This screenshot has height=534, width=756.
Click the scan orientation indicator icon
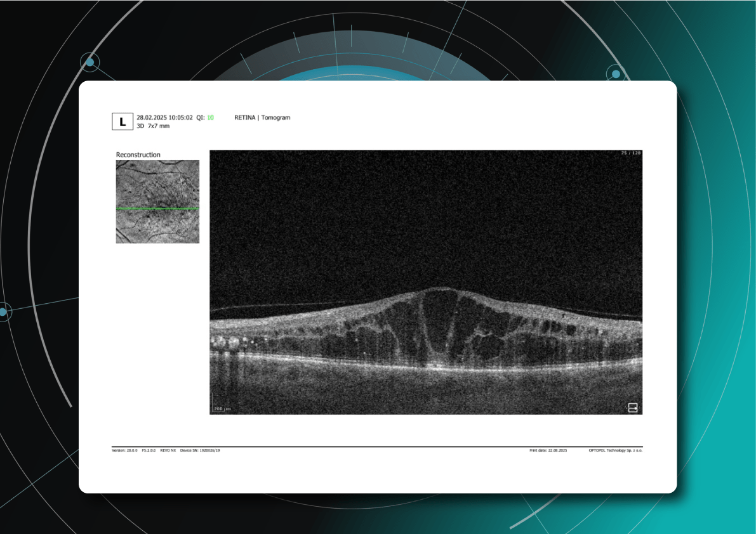633,408
